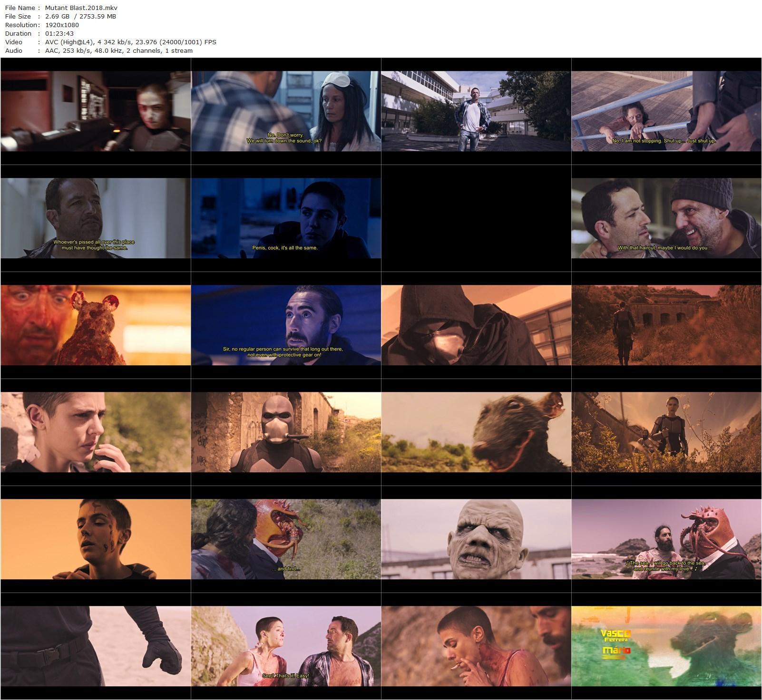The height and width of the screenshot is (700, 762).
Task: Click the file name 'Mutant Blast.2018.mkv' text
Action: pyautogui.click(x=81, y=8)
